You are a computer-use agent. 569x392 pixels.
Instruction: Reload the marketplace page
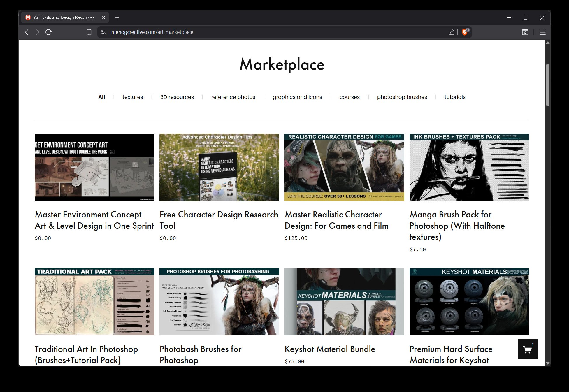tap(48, 32)
